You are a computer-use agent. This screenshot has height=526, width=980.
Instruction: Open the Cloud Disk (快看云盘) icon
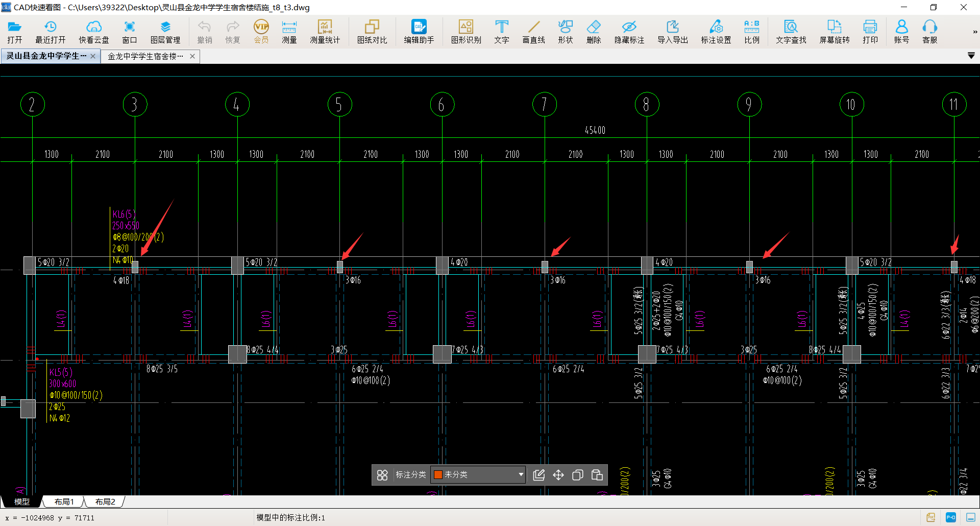tap(94, 32)
